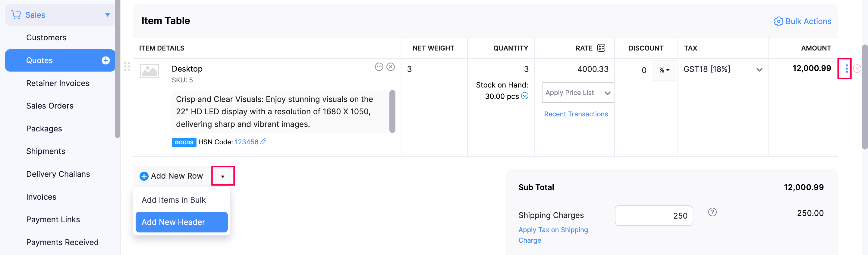Click the Desktop item image placeholder
Image resolution: width=868 pixels, height=255 pixels.
pyautogui.click(x=149, y=71)
